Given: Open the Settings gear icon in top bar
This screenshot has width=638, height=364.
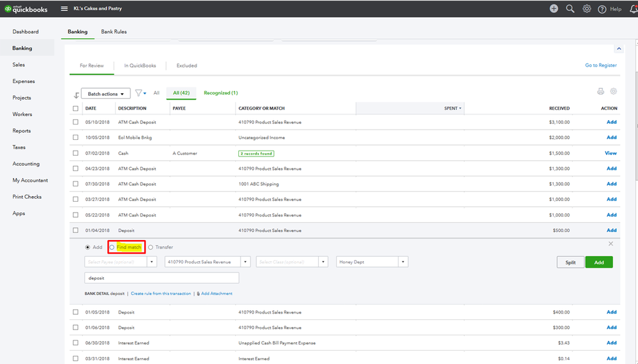Looking at the screenshot, I should coord(586,9).
